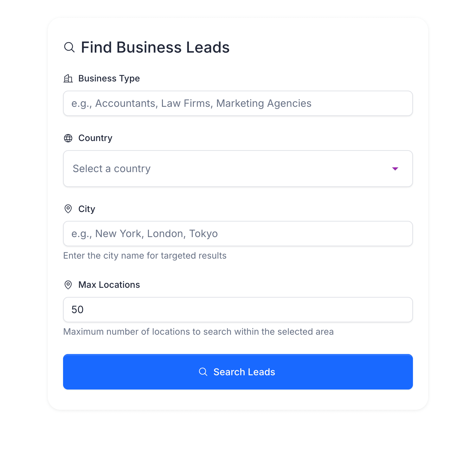This screenshot has height=464, width=476.
Task: Click the maximum locations helper text
Action: click(198, 332)
